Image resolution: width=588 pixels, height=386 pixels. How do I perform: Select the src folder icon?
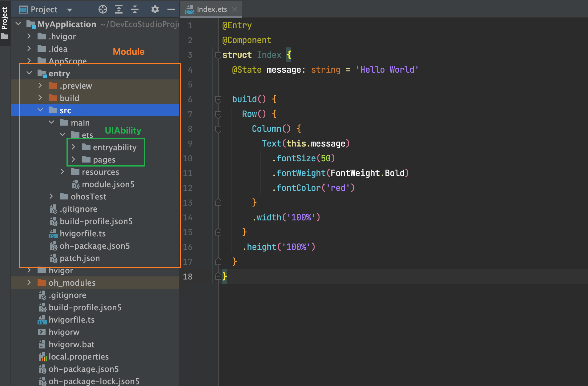pyautogui.click(x=53, y=110)
